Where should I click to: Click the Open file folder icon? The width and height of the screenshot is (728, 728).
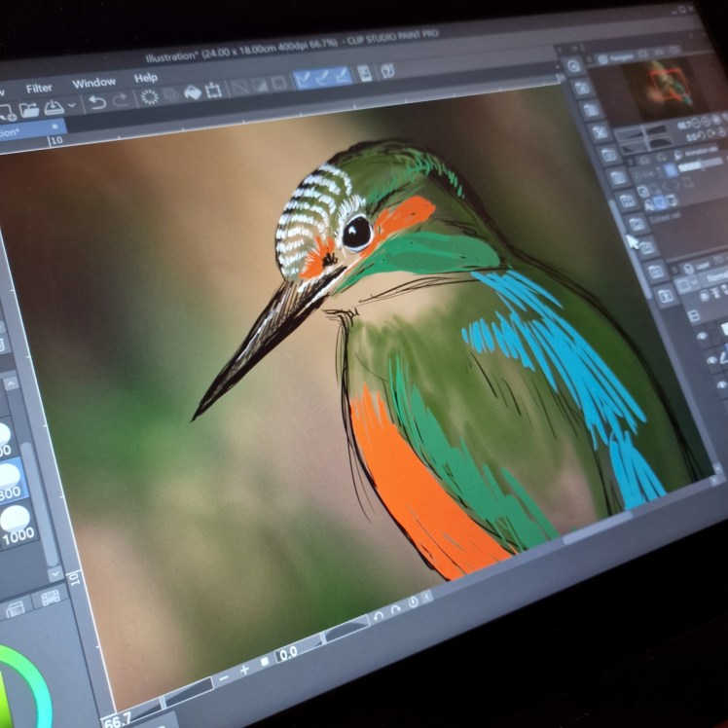29,109
